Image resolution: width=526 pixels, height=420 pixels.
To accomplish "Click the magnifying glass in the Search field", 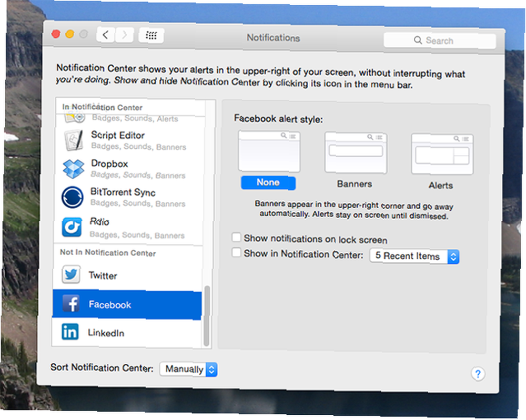I will tap(418, 40).
